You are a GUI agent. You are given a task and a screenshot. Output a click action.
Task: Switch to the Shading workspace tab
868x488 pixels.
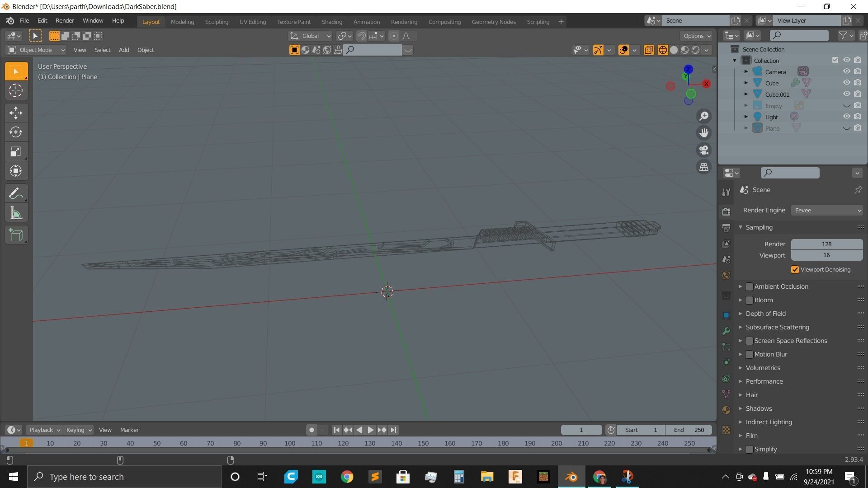click(x=332, y=22)
